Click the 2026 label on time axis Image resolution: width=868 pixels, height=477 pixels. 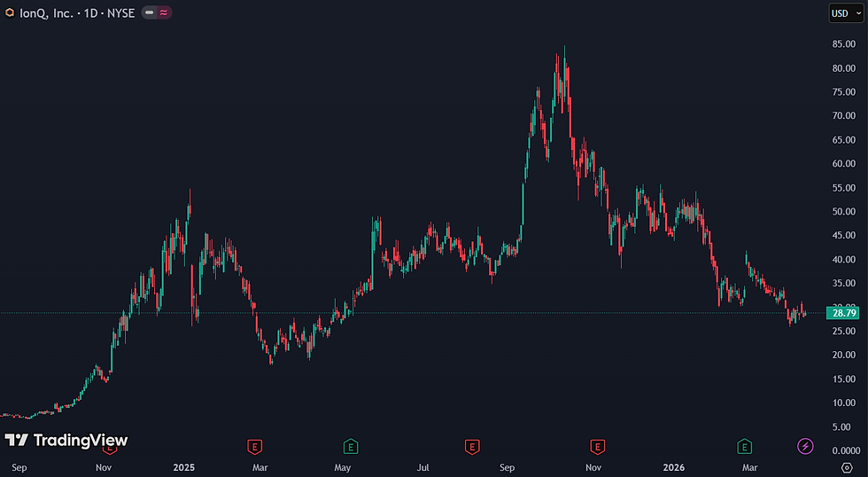[x=674, y=467]
